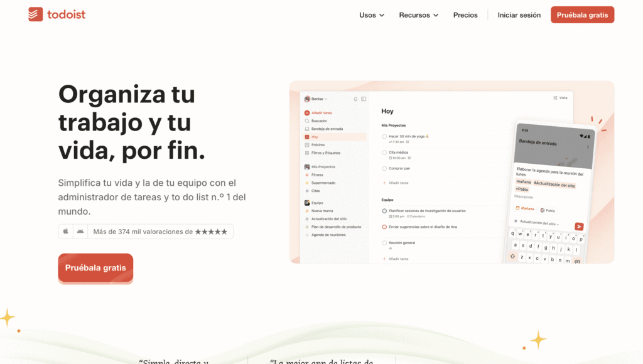The height and width of the screenshot is (364, 643).
Task: Open the Denise account dropdown in preview
Action: 316,99
